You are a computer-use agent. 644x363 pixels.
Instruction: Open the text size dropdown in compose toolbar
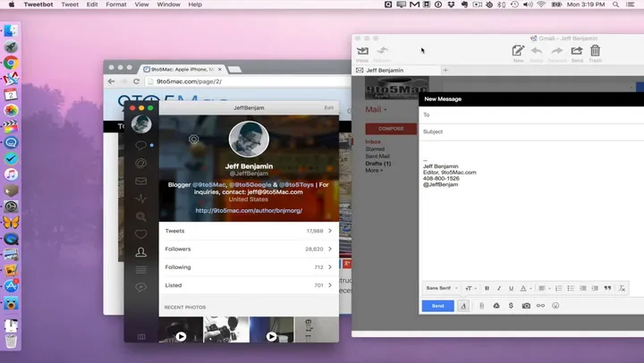[470, 288]
